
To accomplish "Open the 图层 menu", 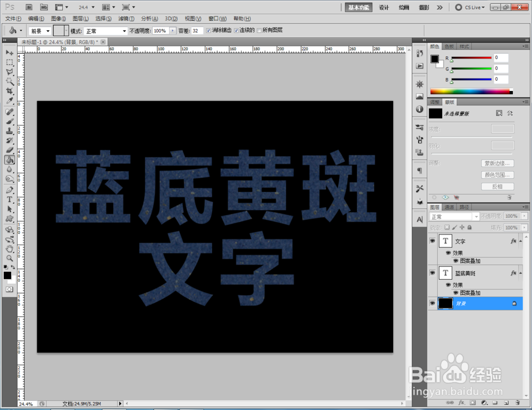I will point(81,19).
